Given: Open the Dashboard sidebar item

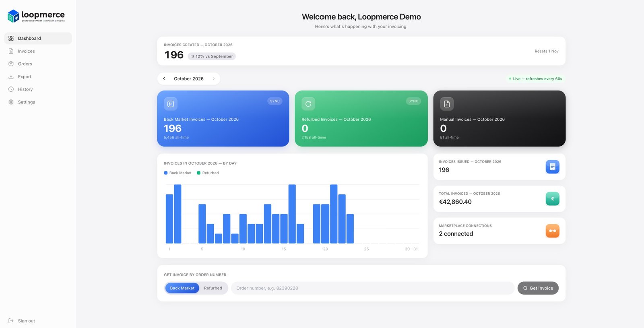Looking at the screenshot, I should tap(38, 38).
